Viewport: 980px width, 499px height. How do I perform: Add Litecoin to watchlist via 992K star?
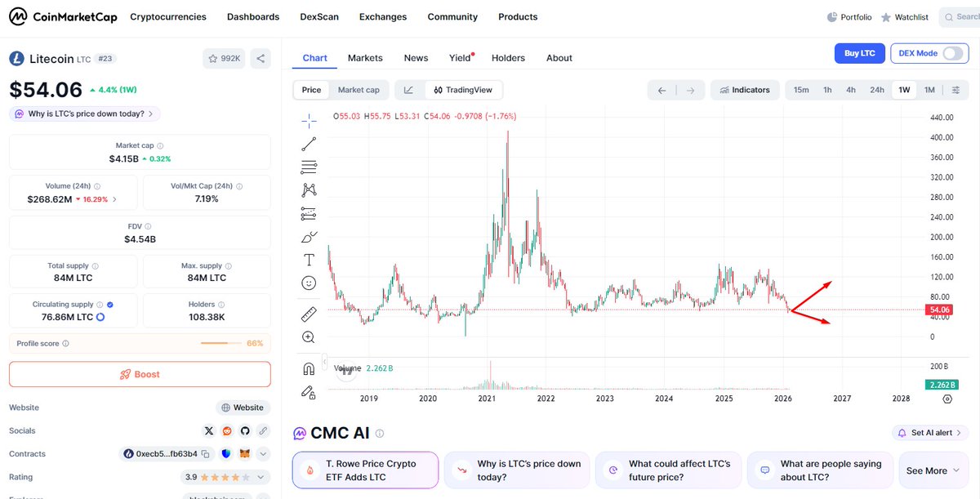(225, 59)
